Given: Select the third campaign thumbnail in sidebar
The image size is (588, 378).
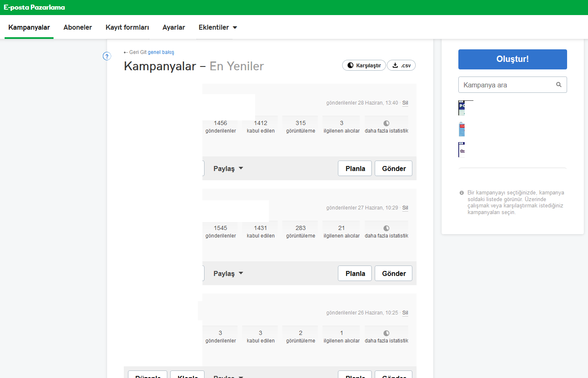Looking at the screenshot, I should click(462, 150).
